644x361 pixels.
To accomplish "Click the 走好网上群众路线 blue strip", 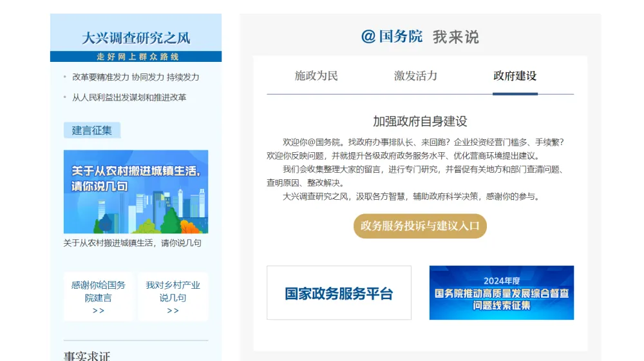I will 136,57.
